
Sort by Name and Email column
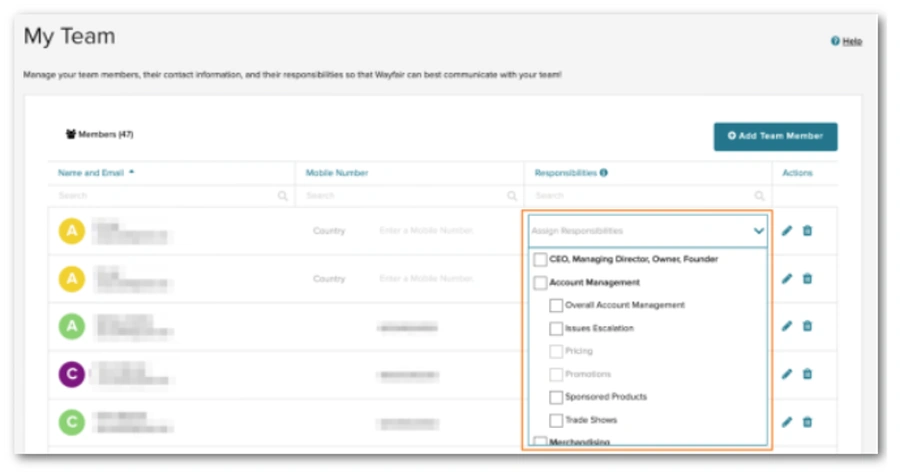coord(96,173)
